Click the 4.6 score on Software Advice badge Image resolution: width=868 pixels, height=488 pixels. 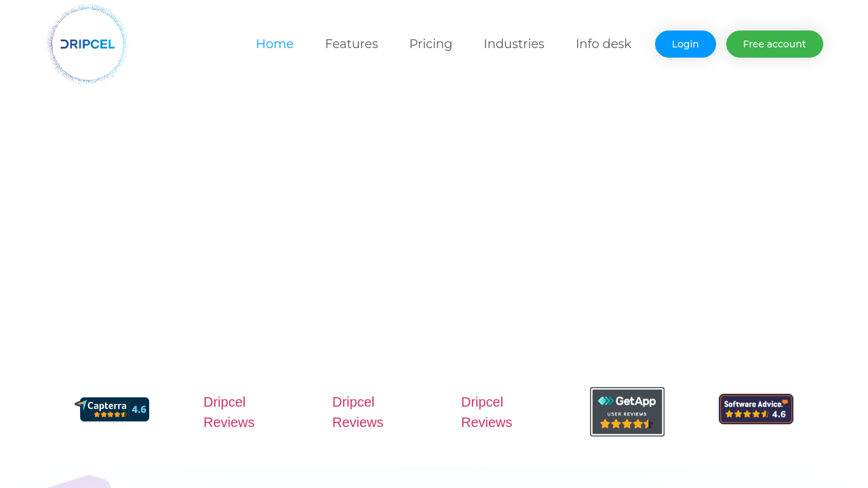(778, 414)
